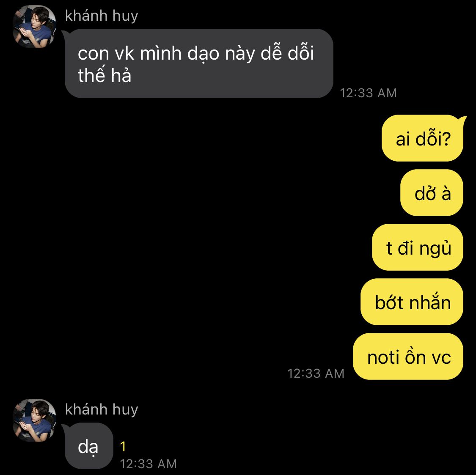Tap the gray "dạ" reply bubble
This screenshot has height=475, width=476.
click(89, 446)
